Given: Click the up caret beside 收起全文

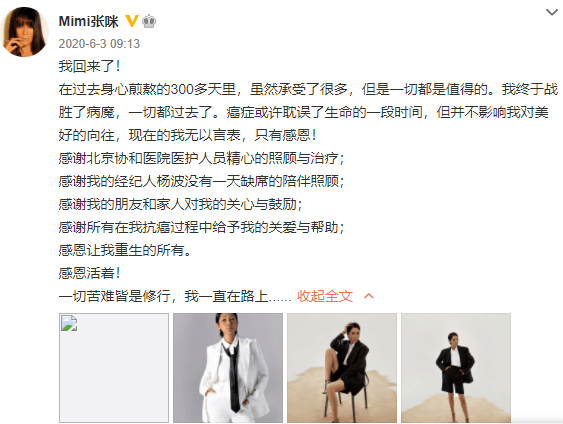Looking at the screenshot, I should coord(369,296).
